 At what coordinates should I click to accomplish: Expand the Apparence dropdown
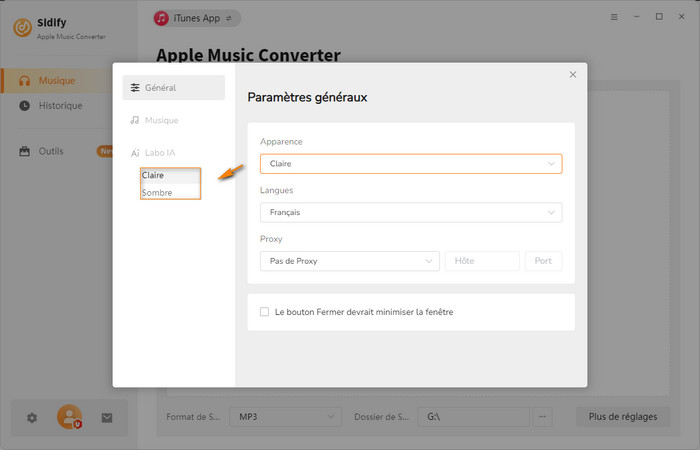tap(410, 163)
